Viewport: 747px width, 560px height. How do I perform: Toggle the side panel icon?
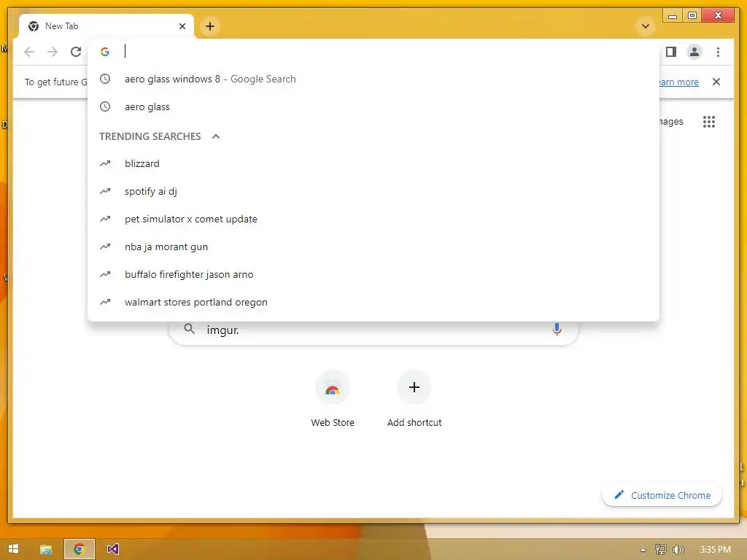point(671,52)
